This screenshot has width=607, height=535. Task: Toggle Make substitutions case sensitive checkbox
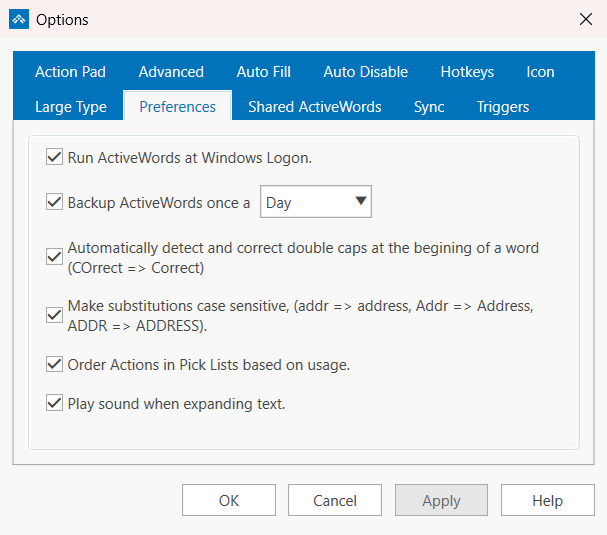54,315
